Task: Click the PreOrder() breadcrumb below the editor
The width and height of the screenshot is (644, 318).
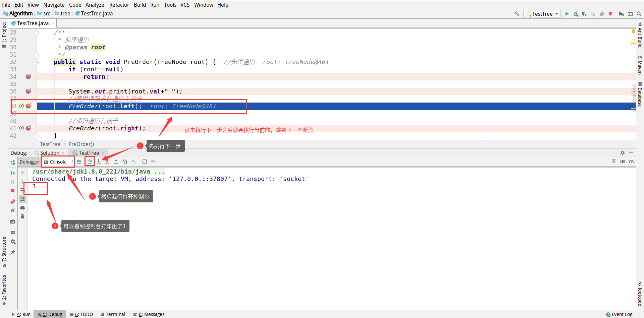Action: (x=81, y=144)
